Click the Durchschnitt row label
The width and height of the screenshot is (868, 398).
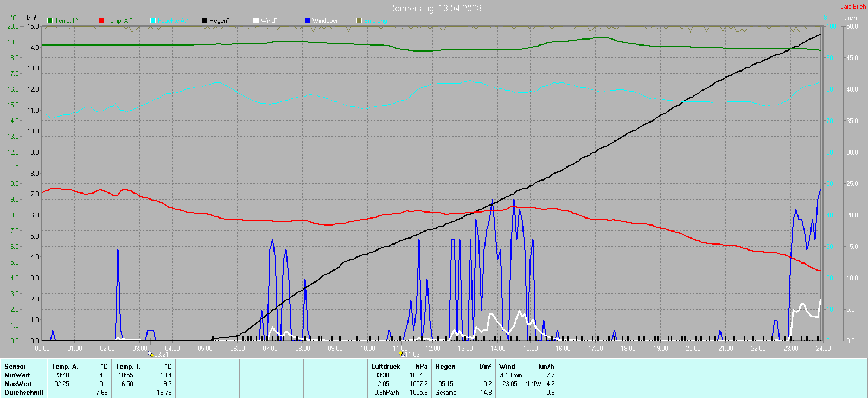[24, 393]
